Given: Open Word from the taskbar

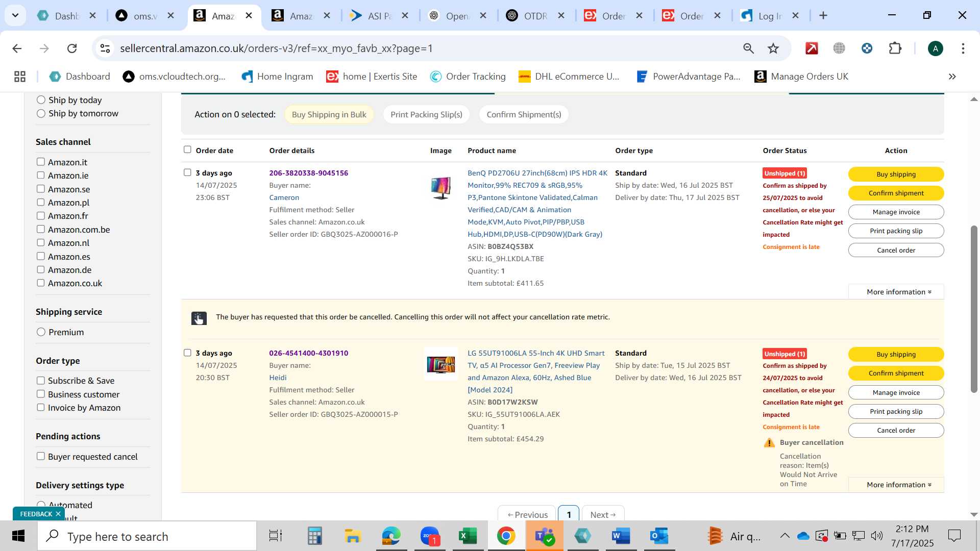Looking at the screenshot, I should point(621,536).
